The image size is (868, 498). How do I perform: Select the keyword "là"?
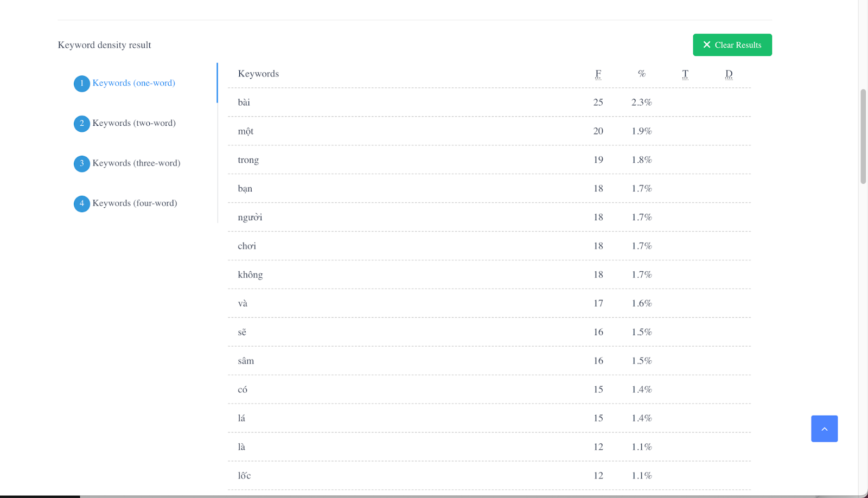click(x=241, y=447)
